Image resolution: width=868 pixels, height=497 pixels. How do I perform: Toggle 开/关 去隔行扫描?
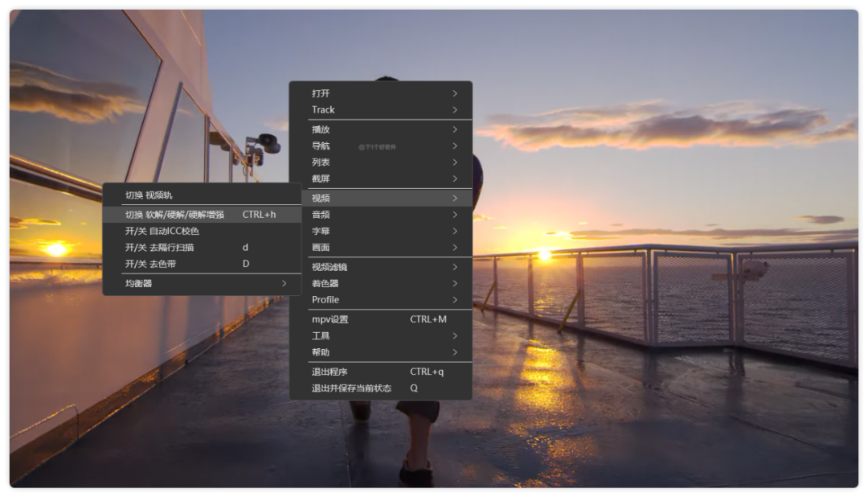[x=202, y=247]
